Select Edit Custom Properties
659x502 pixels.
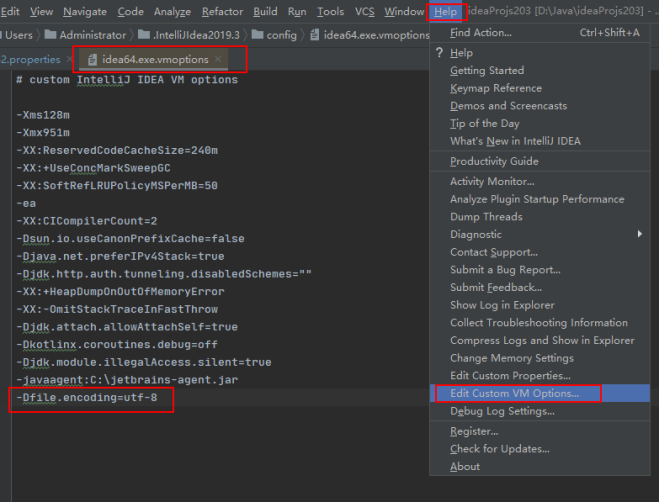tap(540, 375)
